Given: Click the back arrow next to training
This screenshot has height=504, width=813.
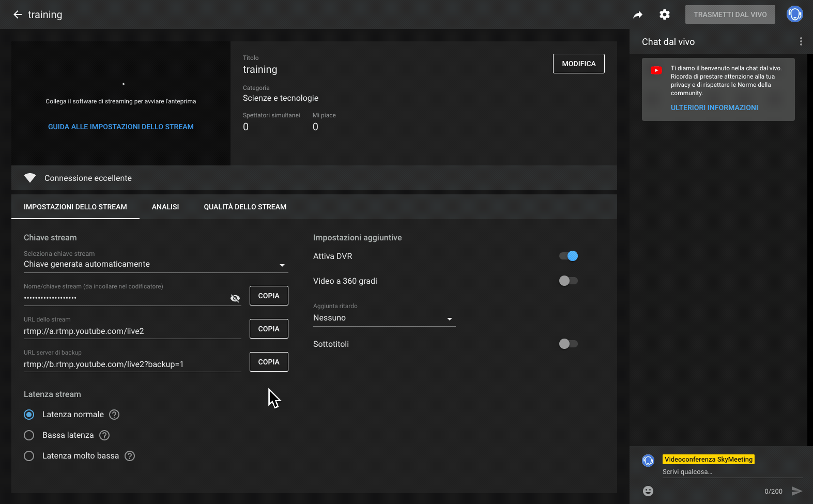Looking at the screenshot, I should pos(18,14).
